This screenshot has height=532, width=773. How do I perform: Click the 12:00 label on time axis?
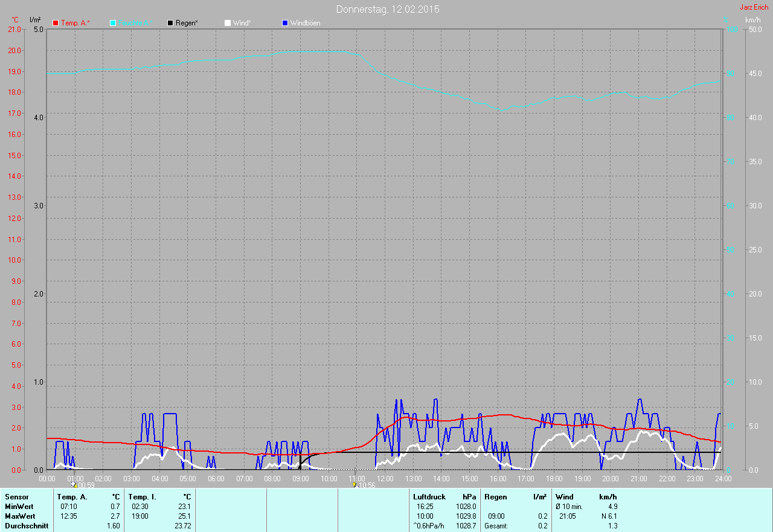(x=385, y=479)
